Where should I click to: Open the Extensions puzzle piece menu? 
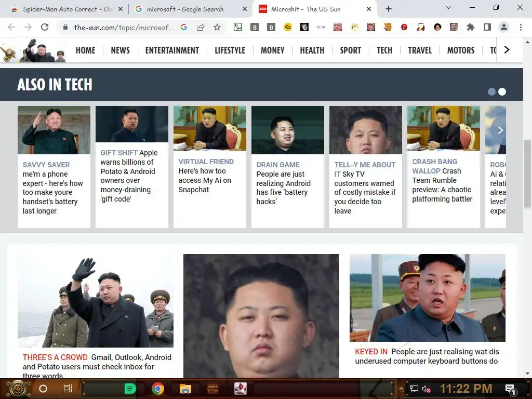coord(471,27)
